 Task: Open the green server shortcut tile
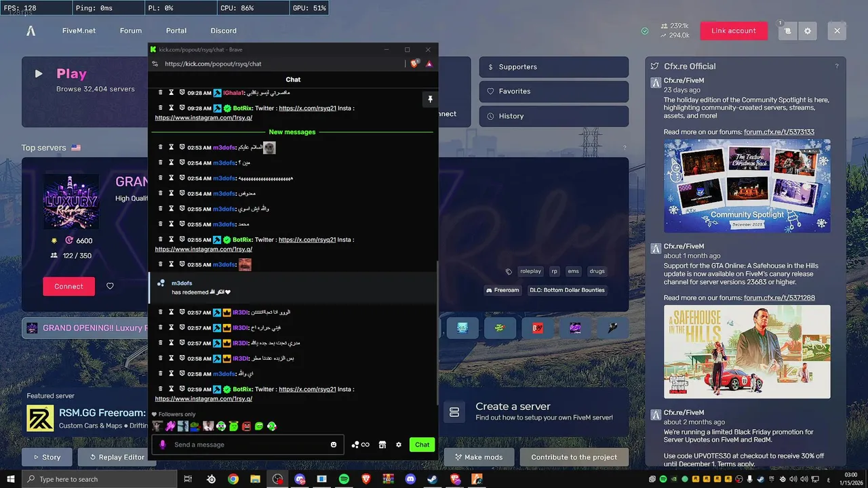[x=500, y=328]
